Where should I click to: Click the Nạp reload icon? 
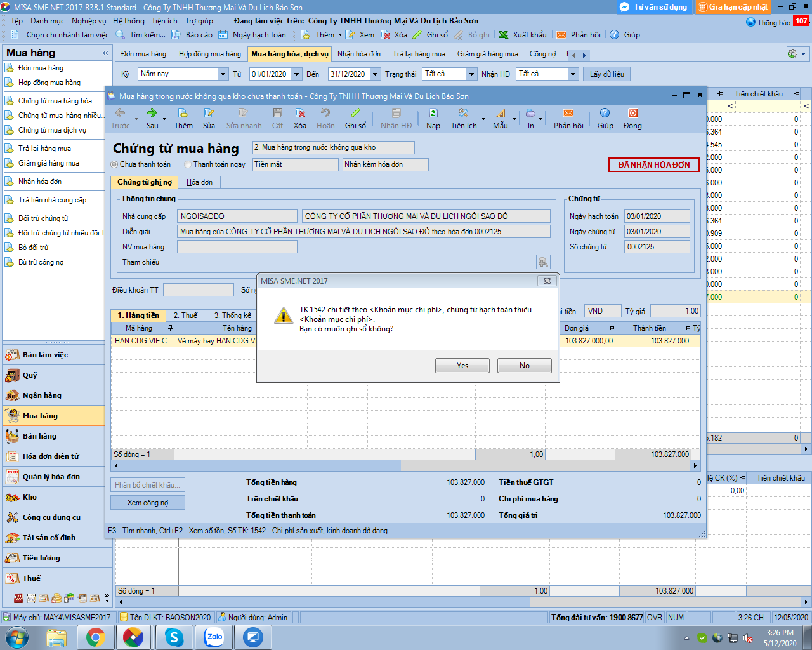pos(433,114)
